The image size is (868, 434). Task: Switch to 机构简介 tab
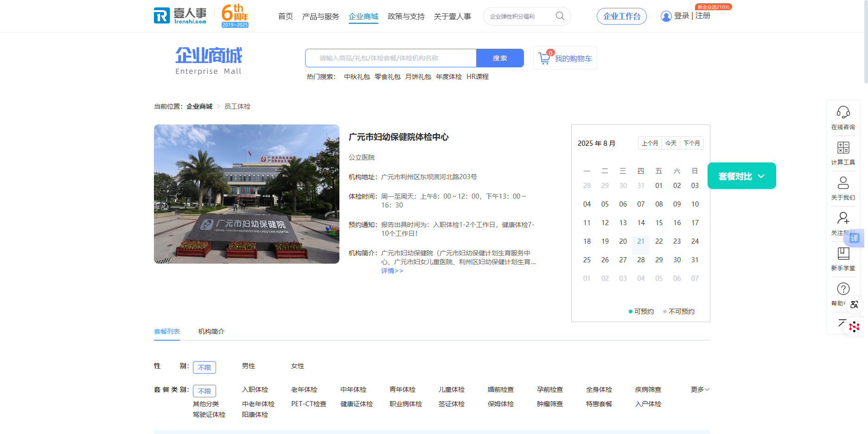point(211,331)
